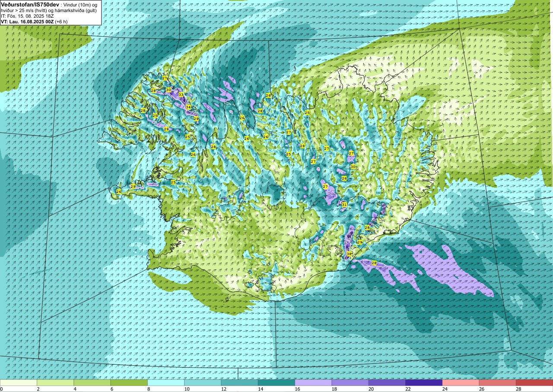Pick the 20–22 m/s violet legend swatch
553x392 pixels.
[x=387, y=383]
